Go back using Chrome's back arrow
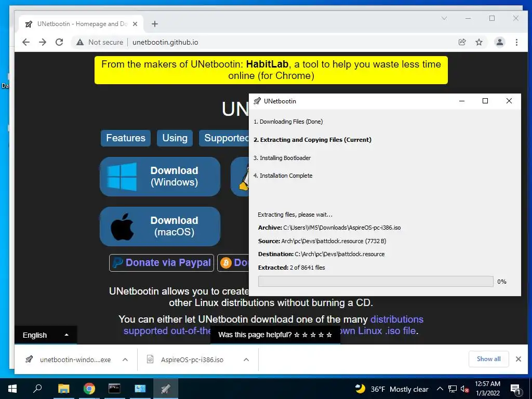Screen dimensions: 532x399 (26, 42)
